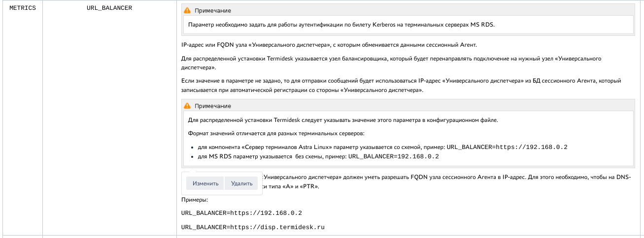Click the inline code URL_BALANCER=192.168.0.2 without scheme

coord(393,156)
